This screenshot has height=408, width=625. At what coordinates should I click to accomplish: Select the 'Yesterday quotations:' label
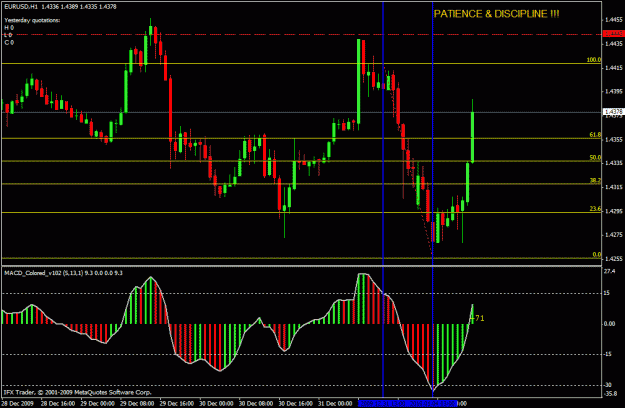click(32, 20)
